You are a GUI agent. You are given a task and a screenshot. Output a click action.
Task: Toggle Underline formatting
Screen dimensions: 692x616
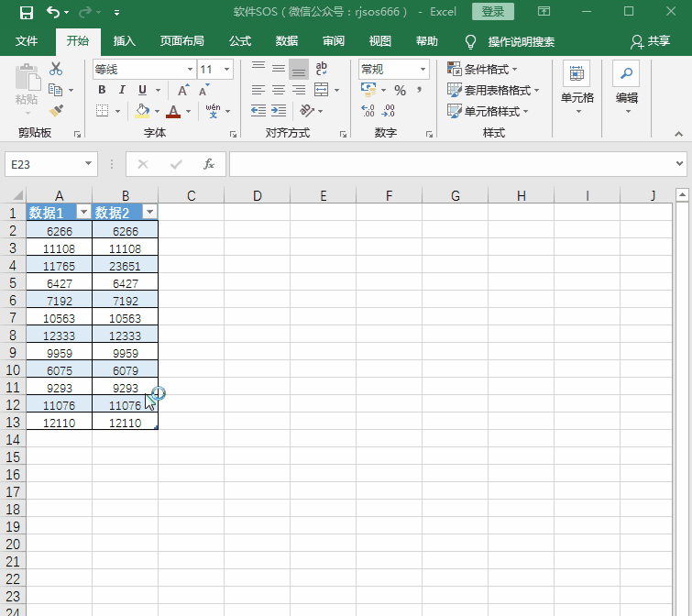point(142,90)
